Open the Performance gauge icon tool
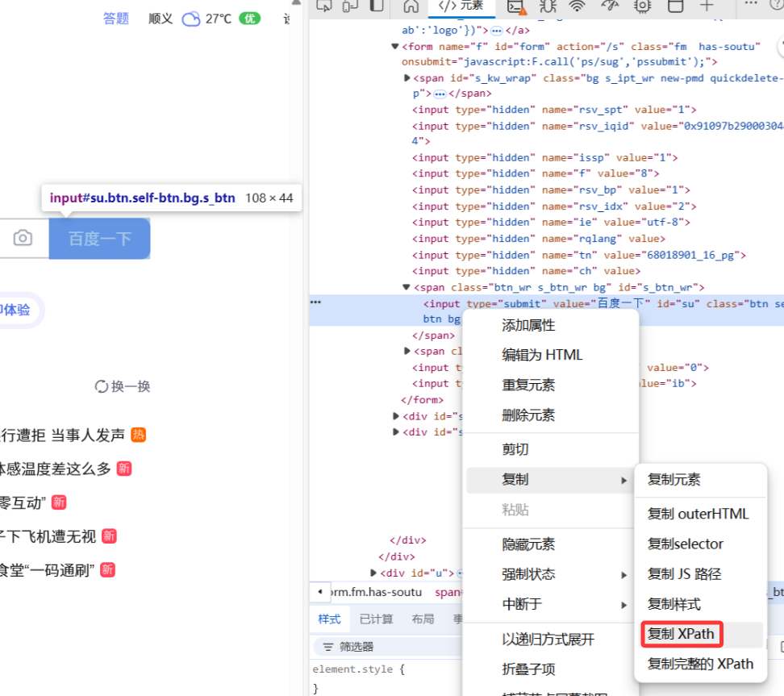784x696 pixels. click(x=610, y=6)
